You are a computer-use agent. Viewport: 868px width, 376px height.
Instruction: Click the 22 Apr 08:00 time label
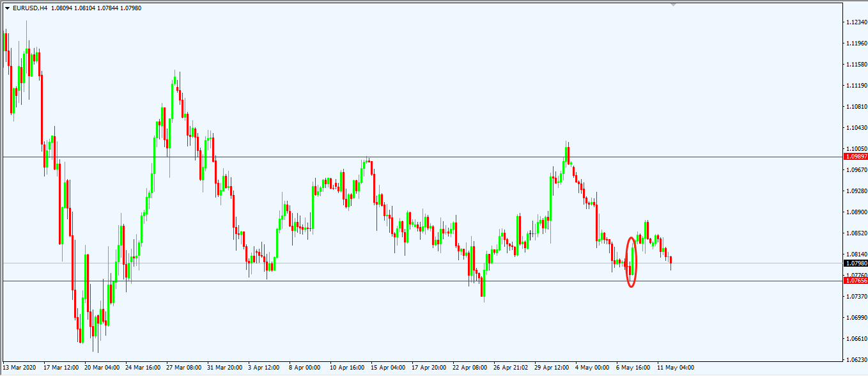(x=470, y=368)
